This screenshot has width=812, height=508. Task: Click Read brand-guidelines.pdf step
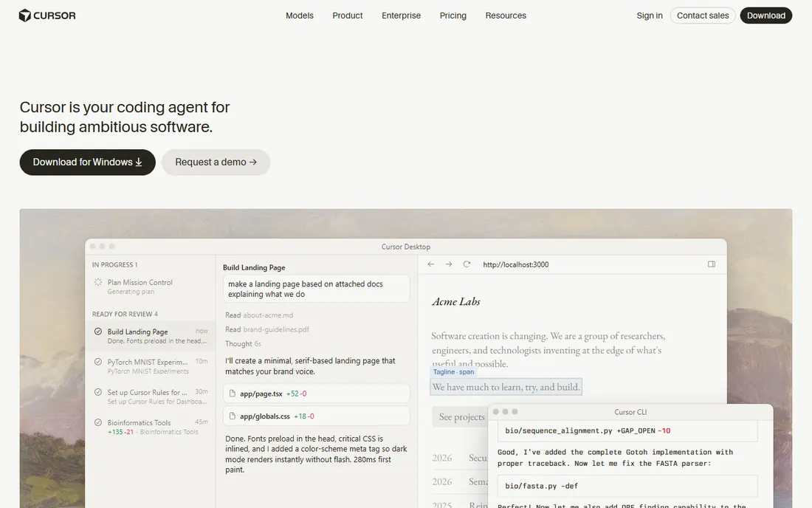click(x=267, y=329)
